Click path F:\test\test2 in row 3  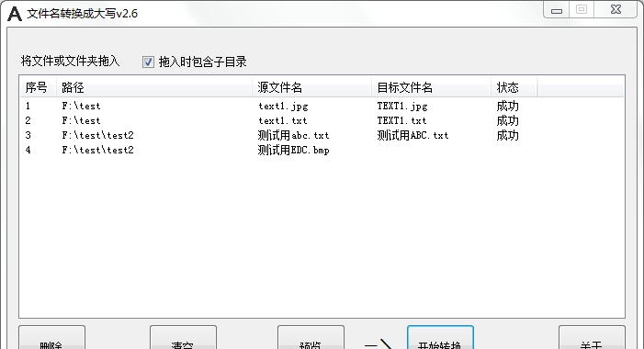[x=97, y=136]
